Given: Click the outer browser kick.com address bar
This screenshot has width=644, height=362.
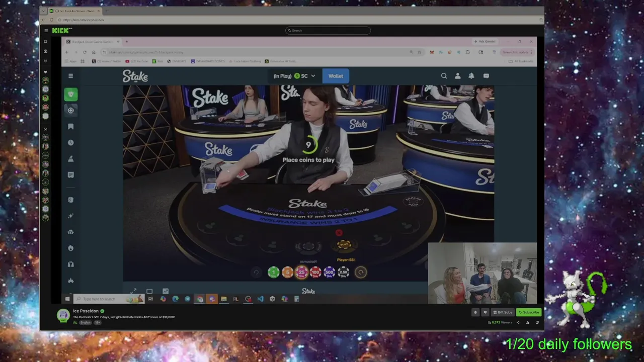Looking at the screenshot, I should click(x=297, y=20).
